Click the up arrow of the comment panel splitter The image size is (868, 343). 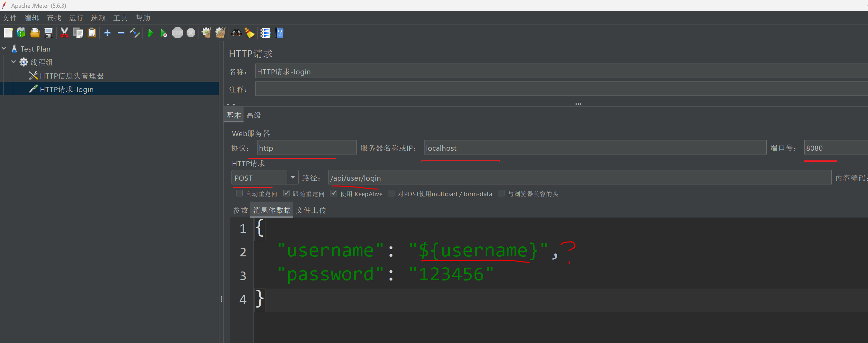[228, 105]
